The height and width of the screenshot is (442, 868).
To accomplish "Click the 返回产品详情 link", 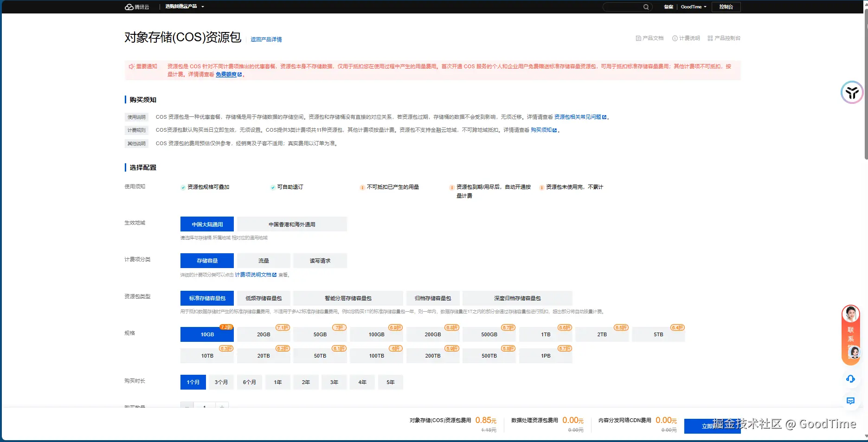I will pos(266,39).
